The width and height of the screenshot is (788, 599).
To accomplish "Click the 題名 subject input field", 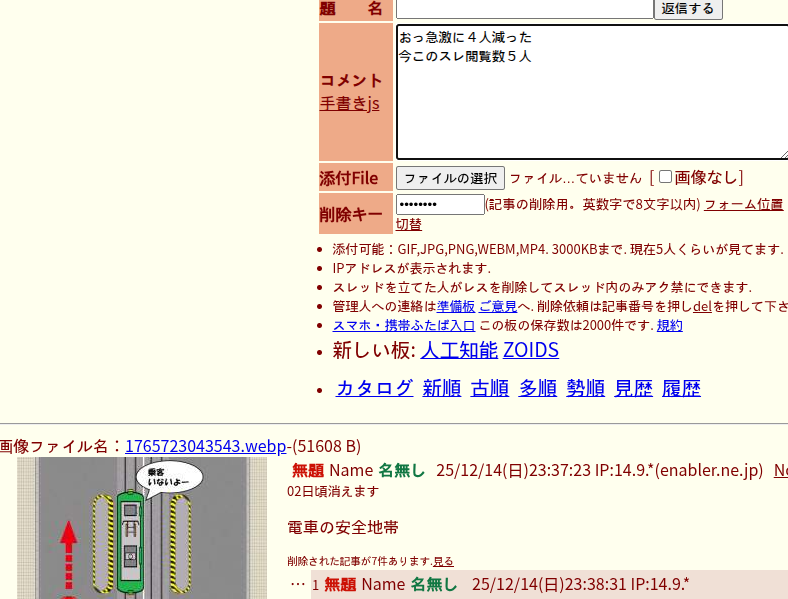I will (524, 9).
